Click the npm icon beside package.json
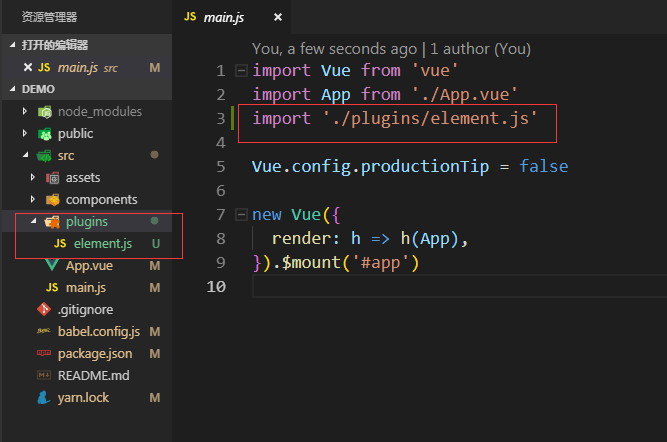The height and width of the screenshot is (442, 667). coord(44,353)
